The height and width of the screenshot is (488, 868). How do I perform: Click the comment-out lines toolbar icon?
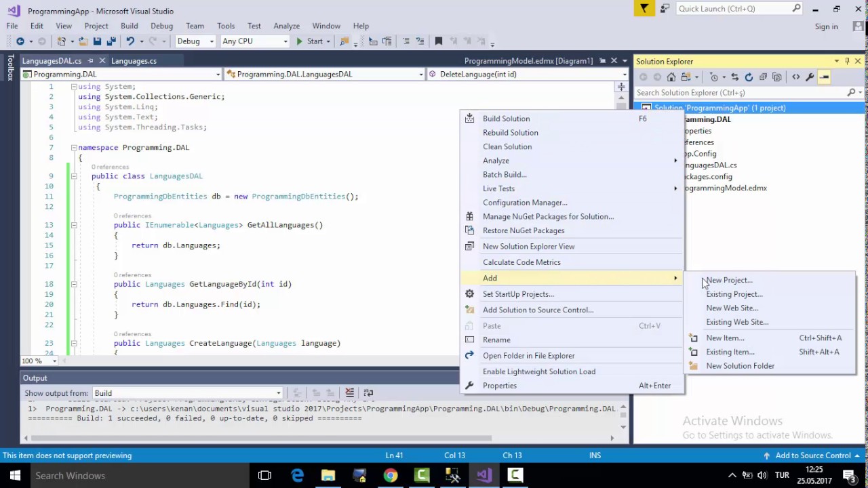click(x=405, y=41)
